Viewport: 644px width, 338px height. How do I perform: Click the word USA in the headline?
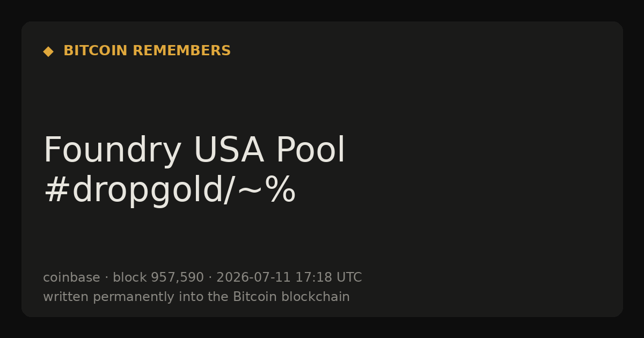coord(229,151)
